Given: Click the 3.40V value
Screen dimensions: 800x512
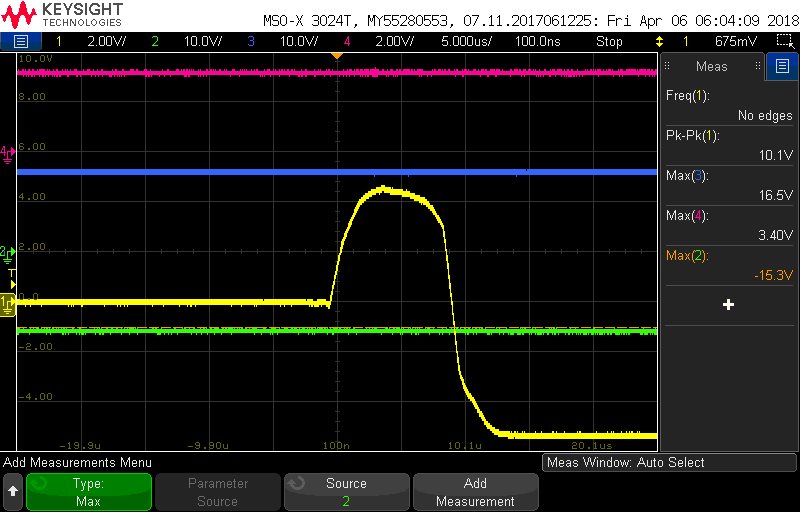Looking at the screenshot, I should (x=776, y=235).
